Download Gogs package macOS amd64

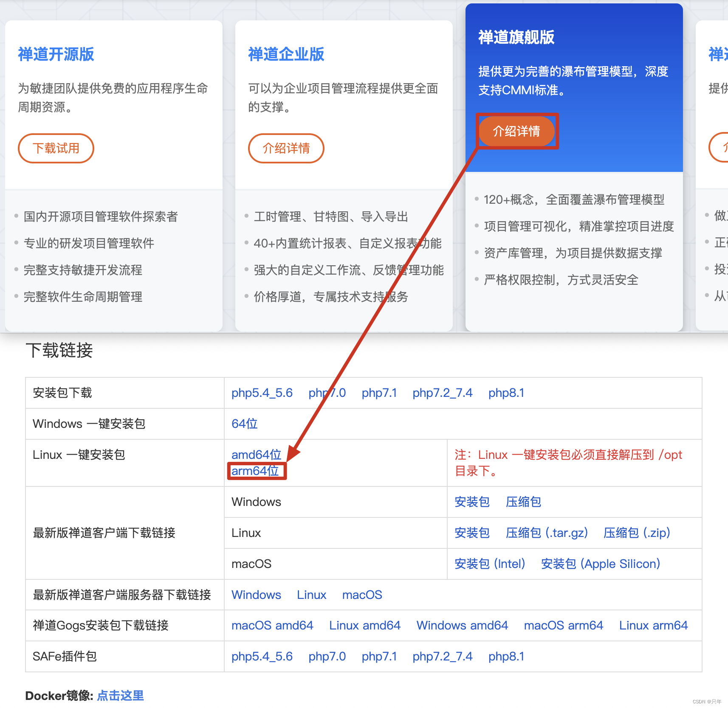point(273,625)
